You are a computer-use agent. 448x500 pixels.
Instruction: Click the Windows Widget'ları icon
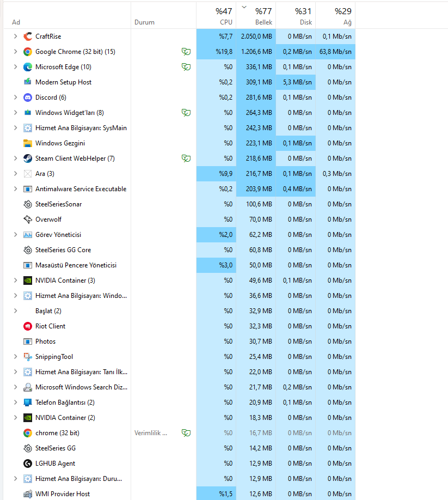(28, 113)
